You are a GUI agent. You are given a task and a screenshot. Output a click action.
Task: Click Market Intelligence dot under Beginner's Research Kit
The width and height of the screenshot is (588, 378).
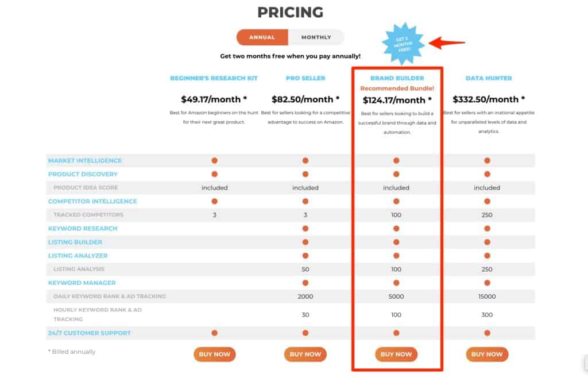(x=215, y=160)
